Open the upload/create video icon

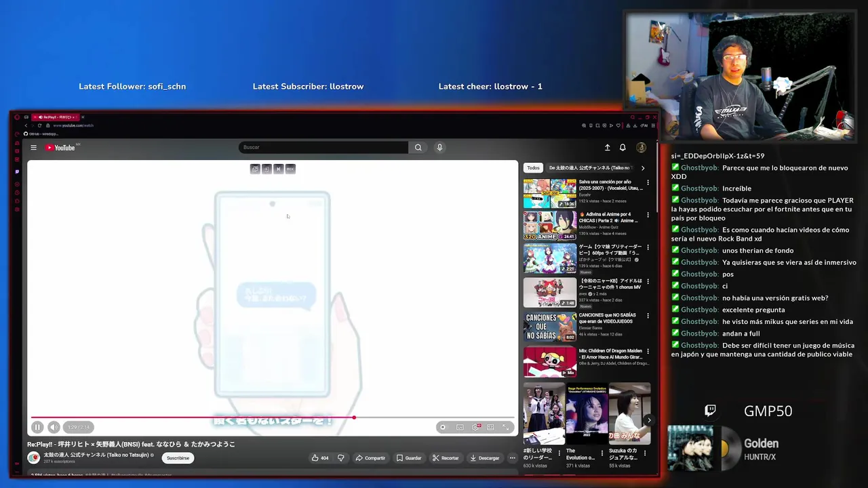(607, 147)
